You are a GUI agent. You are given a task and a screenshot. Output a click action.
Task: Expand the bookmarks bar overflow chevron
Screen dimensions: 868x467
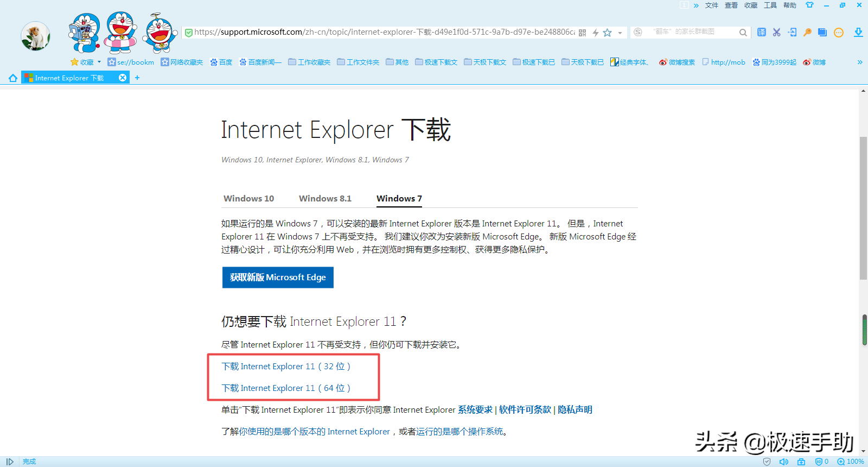[860, 62]
